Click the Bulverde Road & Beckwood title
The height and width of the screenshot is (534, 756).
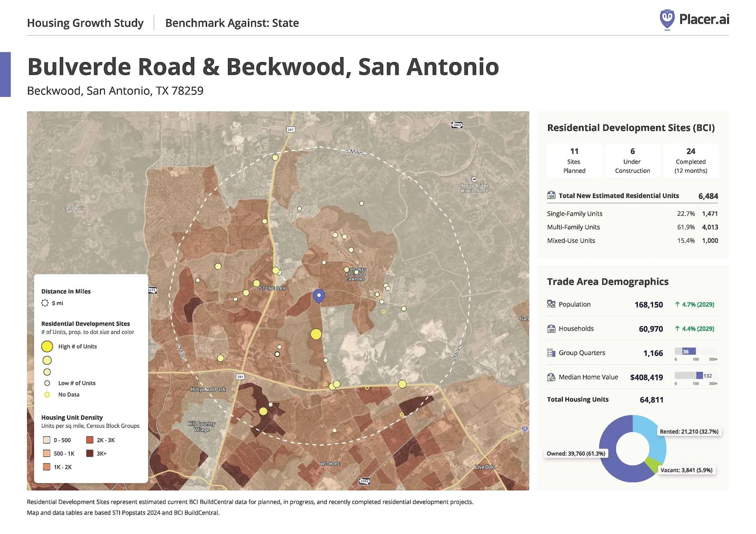tap(263, 67)
